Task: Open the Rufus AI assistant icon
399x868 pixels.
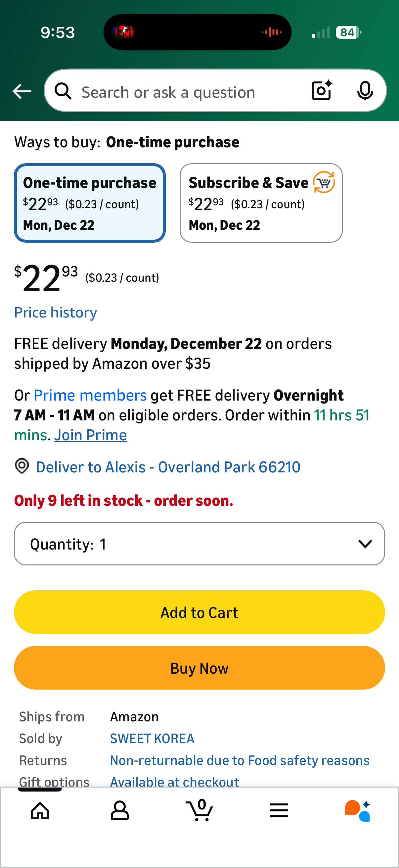Action: (358, 810)
